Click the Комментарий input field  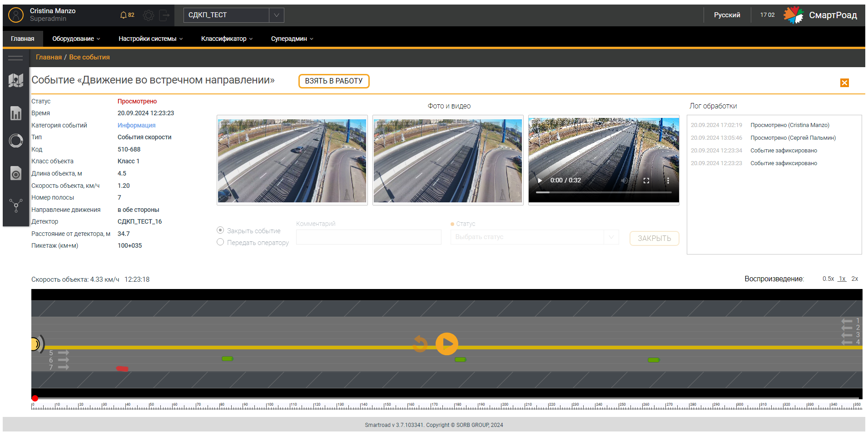[x=369, y=237]
